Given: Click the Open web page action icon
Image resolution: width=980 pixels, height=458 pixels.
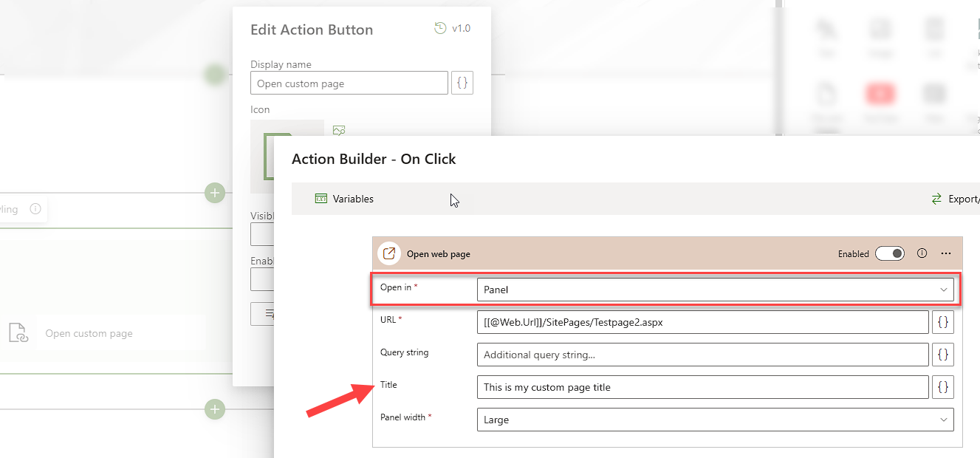Looking at the screenshot, I should click(x=388, y=253).
